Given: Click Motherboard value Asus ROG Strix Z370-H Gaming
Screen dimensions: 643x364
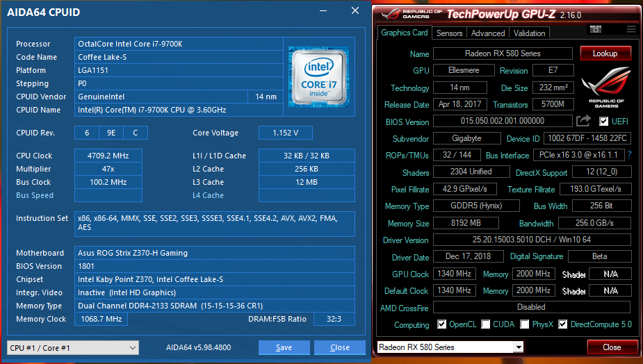Looking at the screenshot, I should [215, 253].
